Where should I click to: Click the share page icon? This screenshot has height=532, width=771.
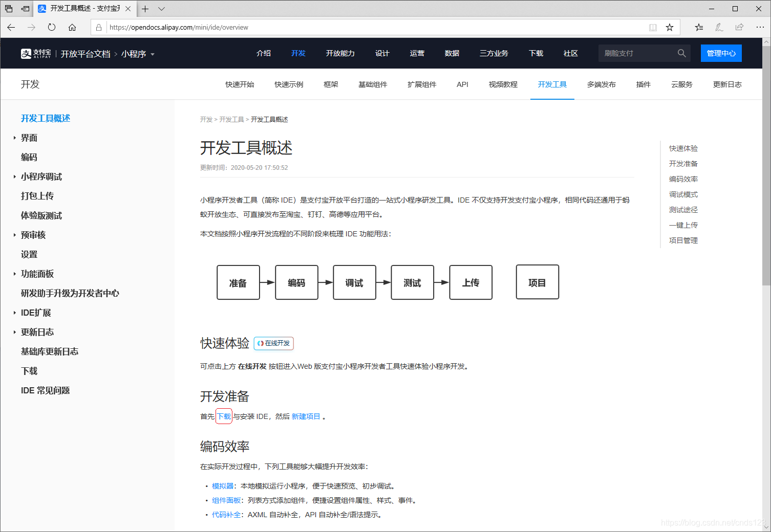(739, 28)
